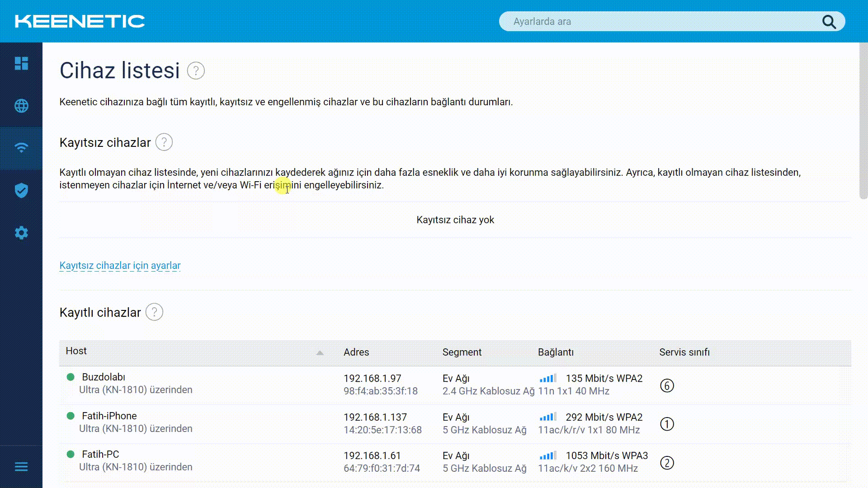The height and width of the screenshot is (488, 868).
Task: Expand the sidebar hamburger menu
Action: [21, 467]
